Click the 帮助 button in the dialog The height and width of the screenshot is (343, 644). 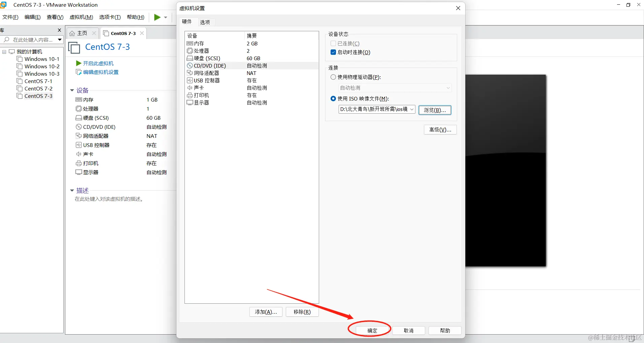(x=445, y=331)
